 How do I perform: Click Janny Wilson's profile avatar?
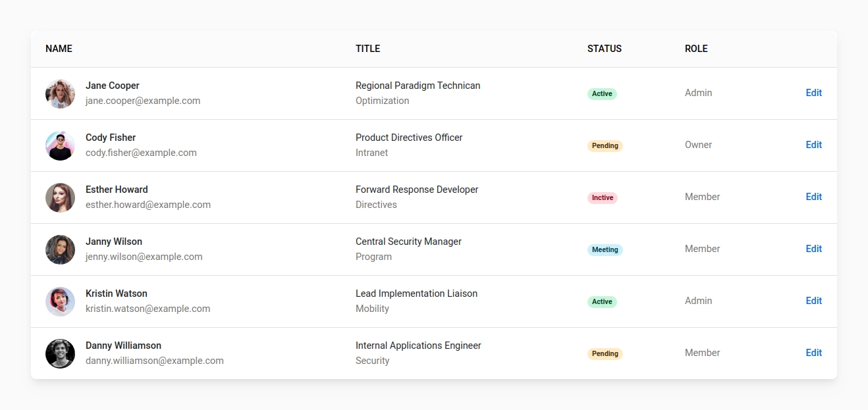point(60,249)
